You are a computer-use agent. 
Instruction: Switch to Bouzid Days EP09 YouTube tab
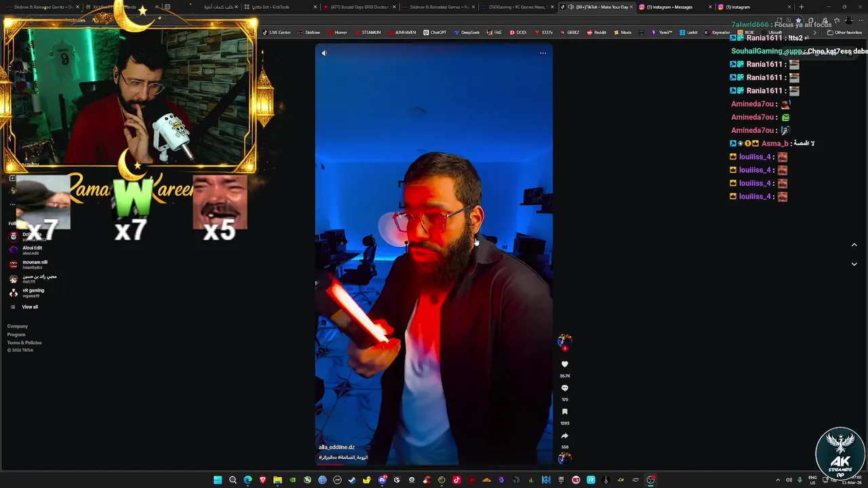click(359, 7)
